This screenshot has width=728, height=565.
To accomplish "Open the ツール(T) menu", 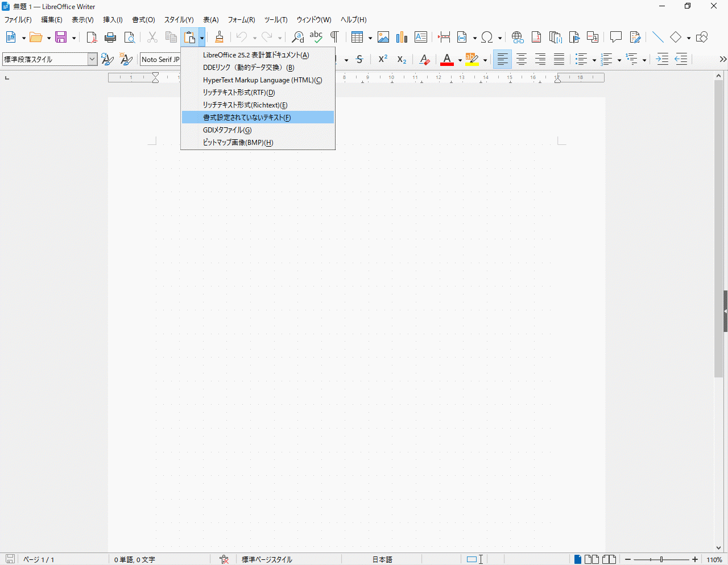I will coord(276,20).
